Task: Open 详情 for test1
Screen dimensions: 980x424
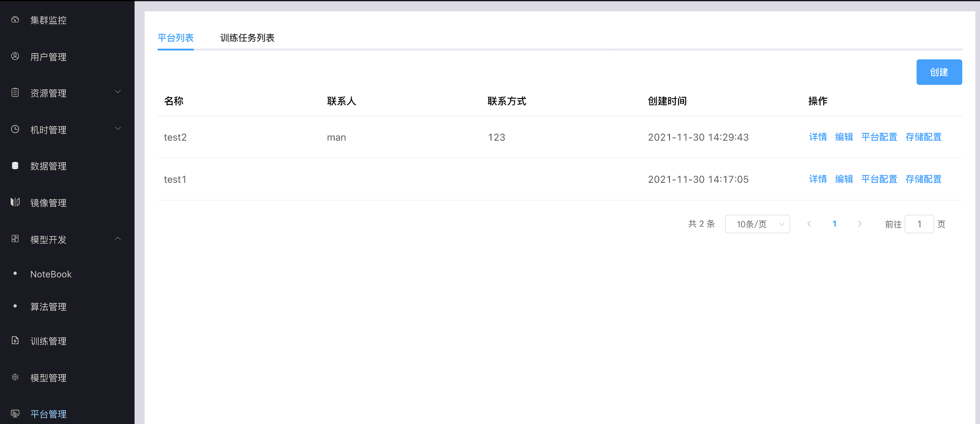Action: tap(818, 179)
